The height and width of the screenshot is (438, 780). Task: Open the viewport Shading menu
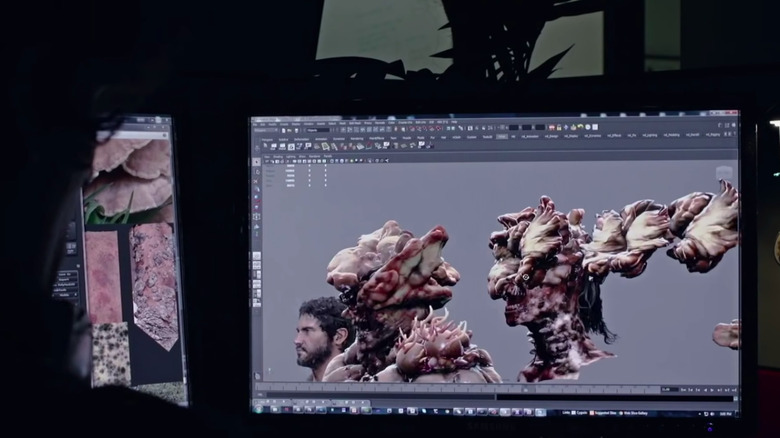(x=278, y=156)
